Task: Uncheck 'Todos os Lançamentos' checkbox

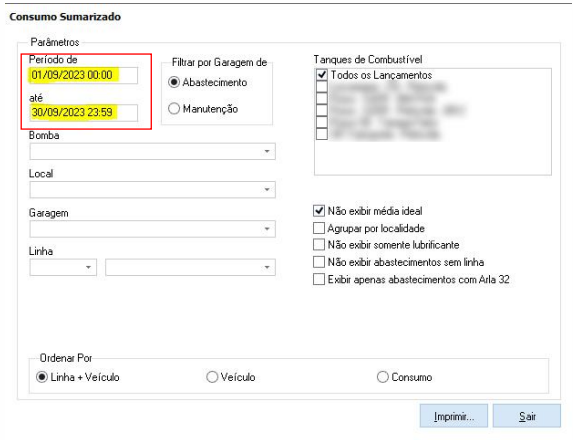Action: (x=322, y=75)
